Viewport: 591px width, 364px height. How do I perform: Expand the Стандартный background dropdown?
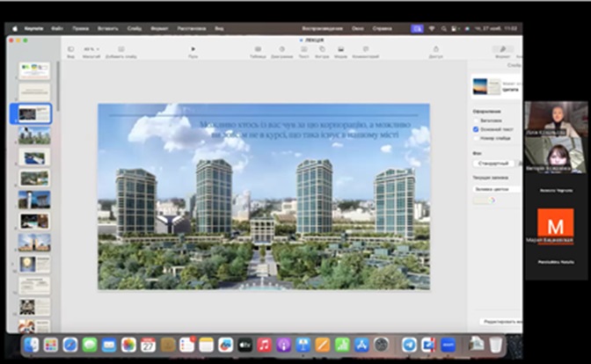point(493,163)
